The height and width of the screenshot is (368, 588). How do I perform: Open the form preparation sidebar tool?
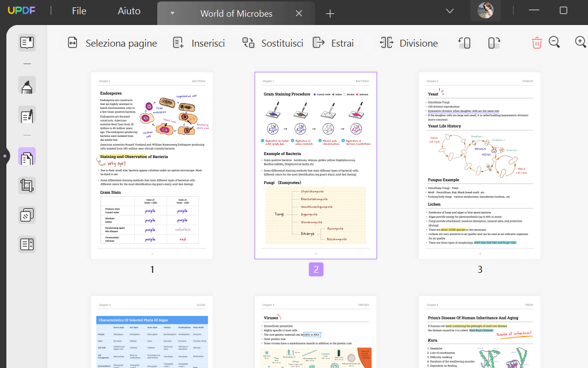pos(27,244)
